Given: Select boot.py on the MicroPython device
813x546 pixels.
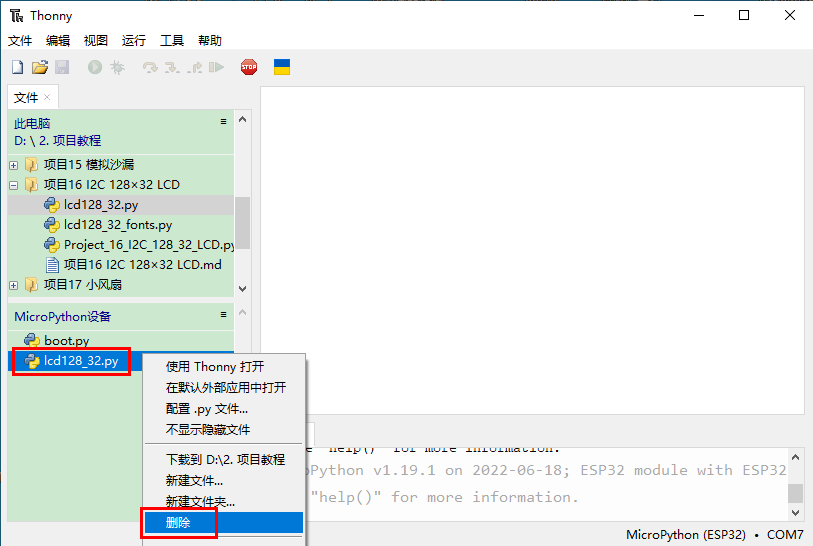Looking at the screenshot, I should pyautogui.click(x=66, y=341).
